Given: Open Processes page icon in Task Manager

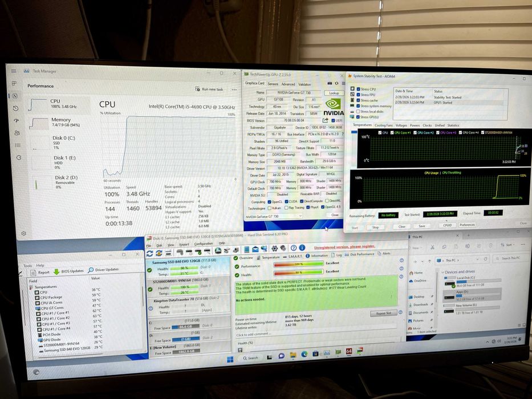Looking at the screenshot, I should 14,83.
